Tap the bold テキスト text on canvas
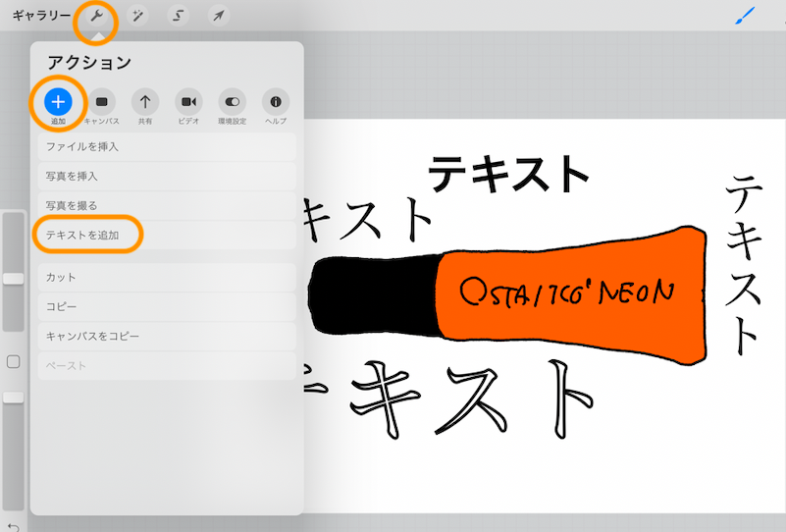The image size is (786, 532). [508, 174]
